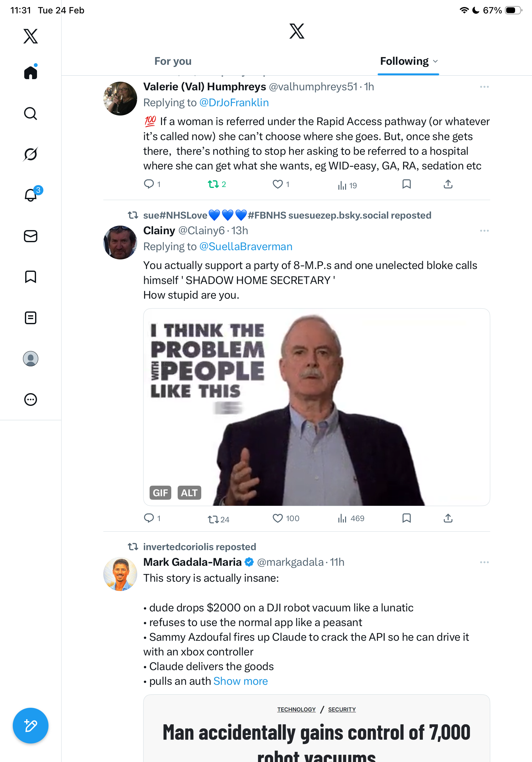The image size is (532, 762).
Task: Open More options circle in sidebar
Action: click(x=31, y=399)
